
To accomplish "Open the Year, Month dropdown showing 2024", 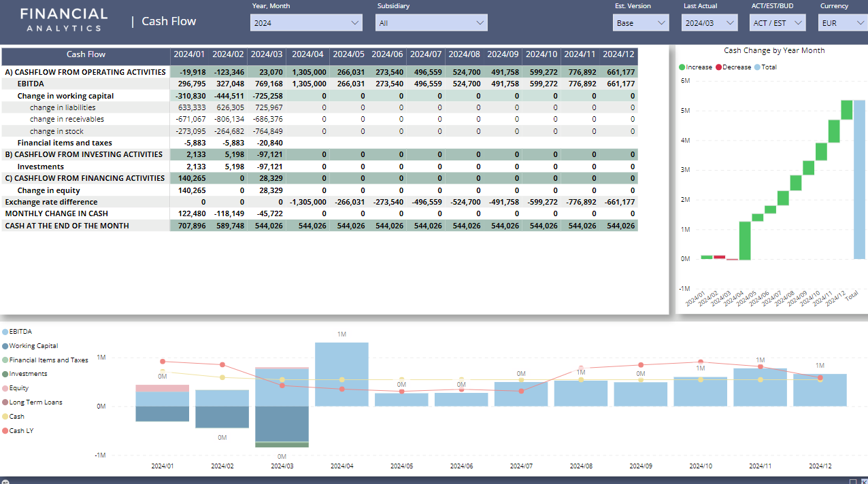I will click(306, 23).
